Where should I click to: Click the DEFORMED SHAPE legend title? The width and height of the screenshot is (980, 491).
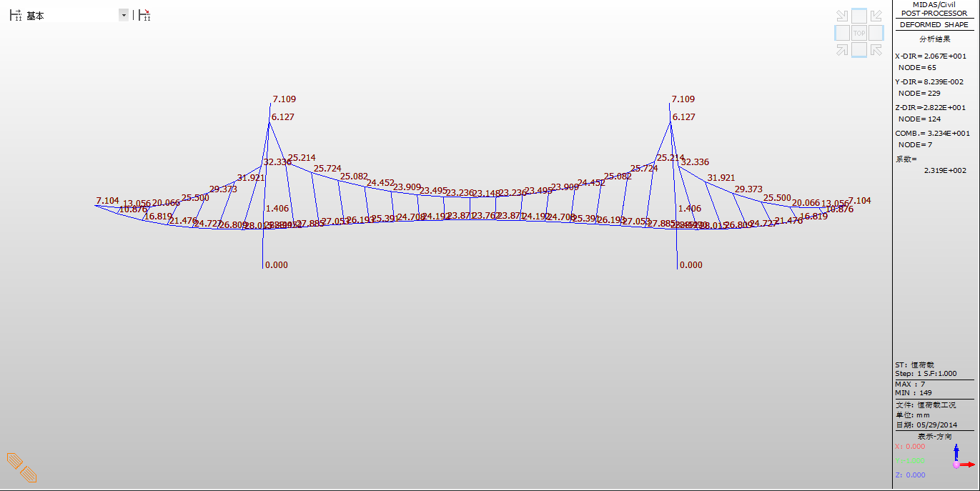pos(934,25)
